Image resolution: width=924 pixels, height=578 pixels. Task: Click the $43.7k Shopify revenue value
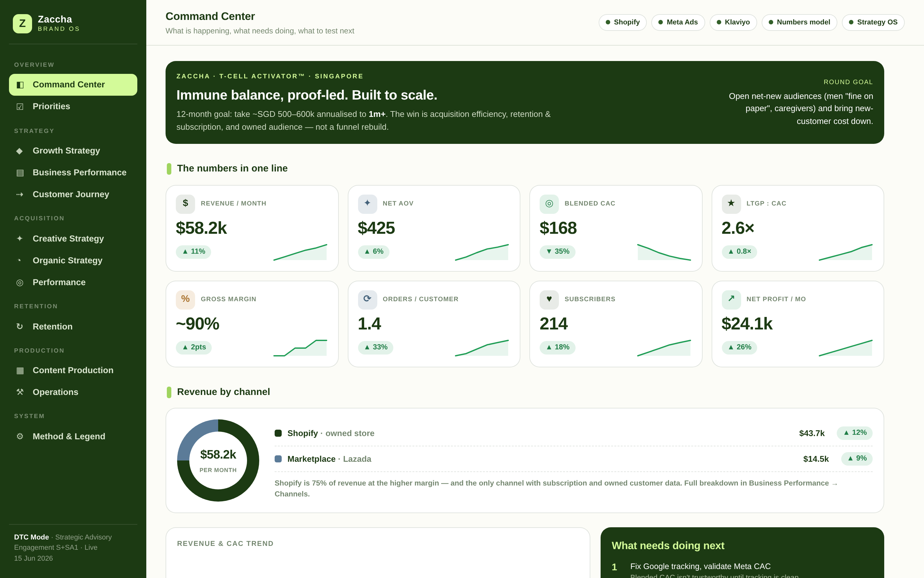(812, 433)
